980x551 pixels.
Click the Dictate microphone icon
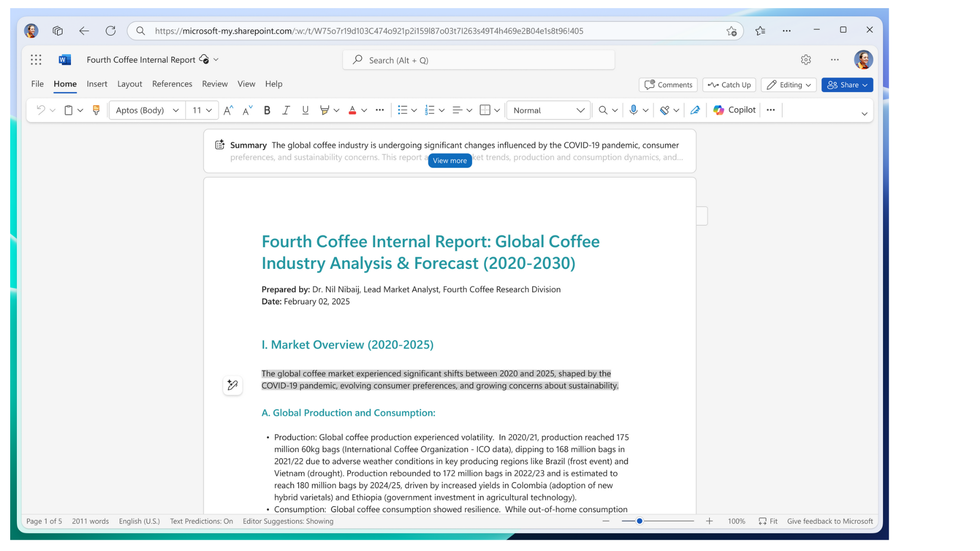633,110
